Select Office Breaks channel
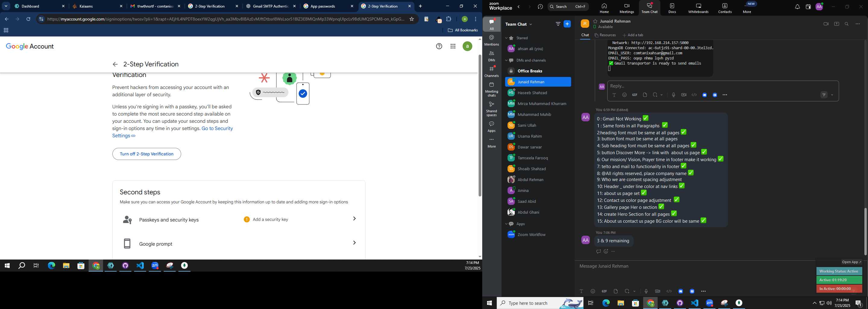This screenshot has width=868, height=309. click(537, 71)
